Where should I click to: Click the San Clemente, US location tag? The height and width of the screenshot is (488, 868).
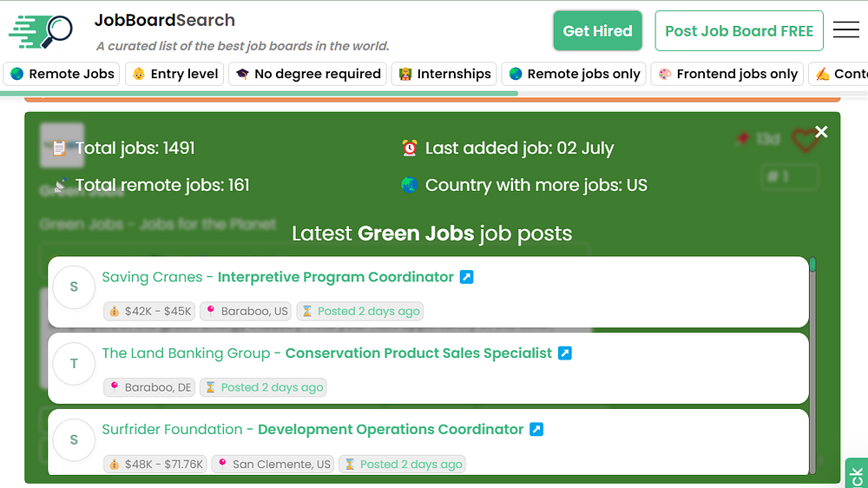273,465
